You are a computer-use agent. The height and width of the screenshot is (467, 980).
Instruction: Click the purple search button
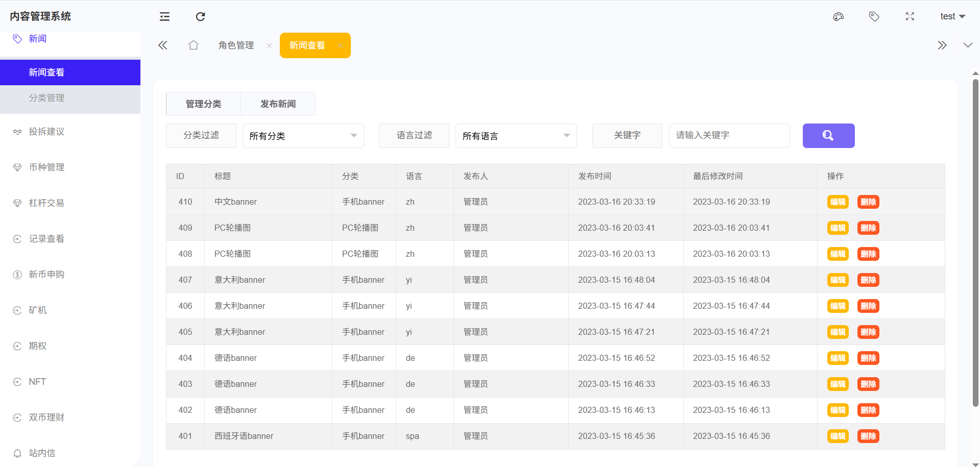(x=828, y=136)
